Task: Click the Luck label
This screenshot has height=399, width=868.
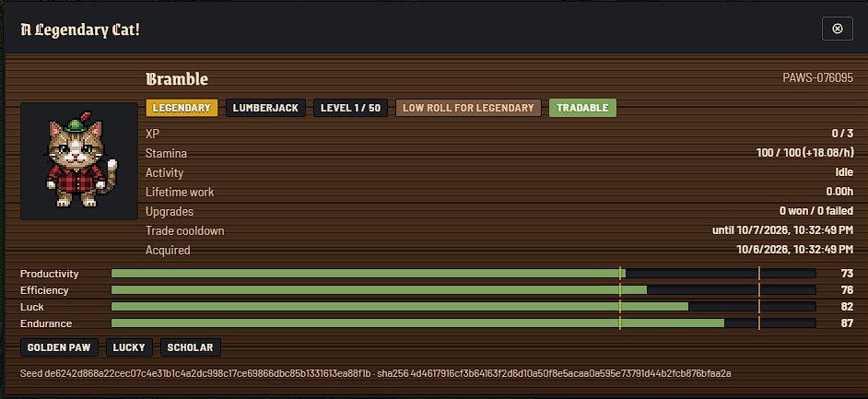Action: (x=31, y=307)
